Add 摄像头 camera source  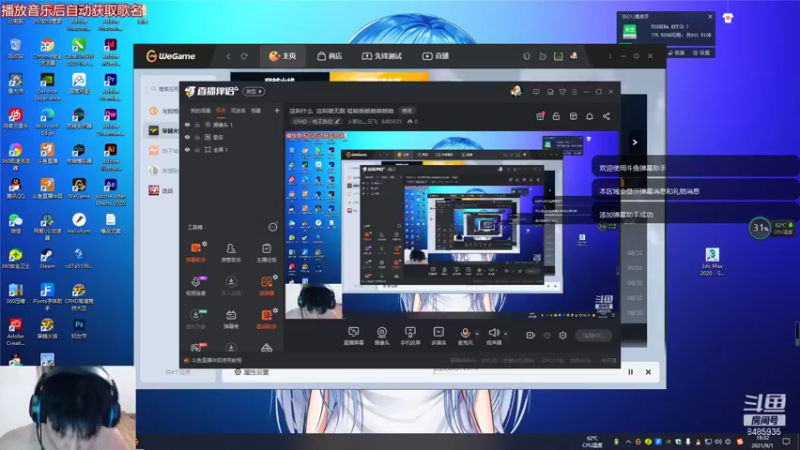click(382, 336)
